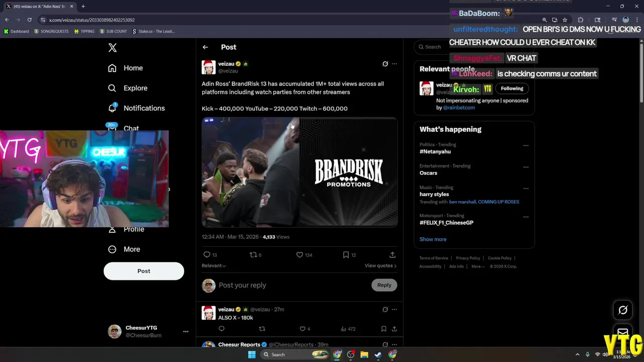Open the Dashboard bookmark
The height and width of the screenshot is (362, 644).
(x=16, y=31)
